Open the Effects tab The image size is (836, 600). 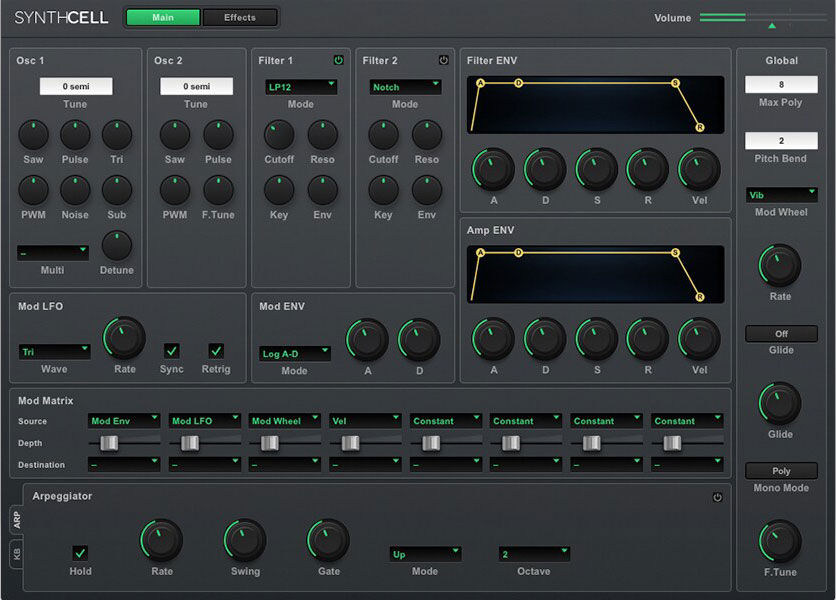click(x=240, y=18)
